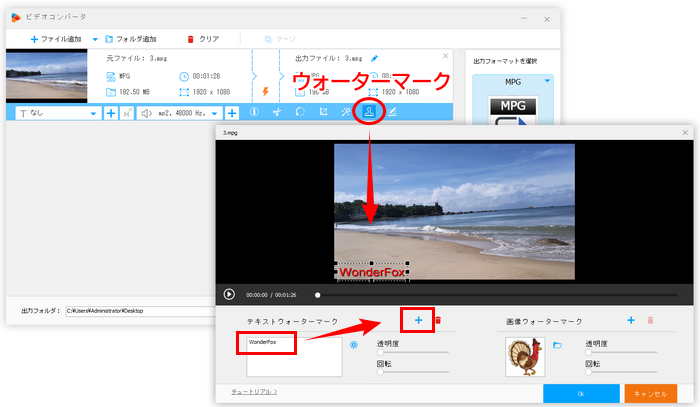
Task: Click the pencil icon to rename output file
Action: pos(375,58)
